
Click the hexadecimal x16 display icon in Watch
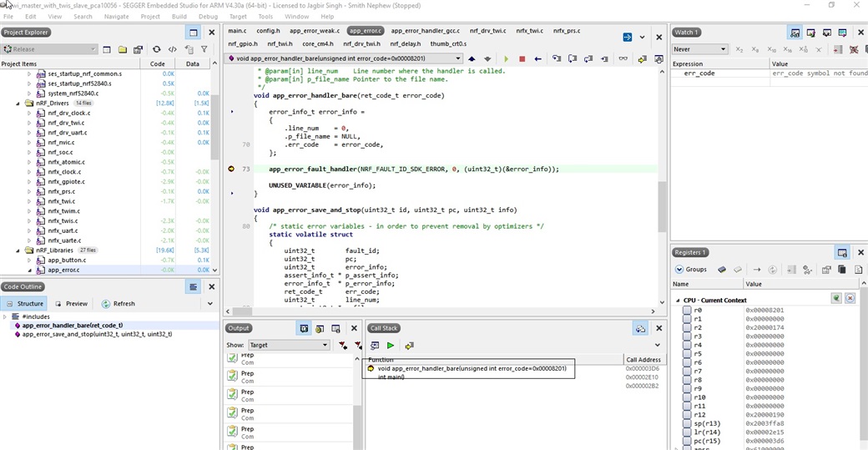pos(786,50)
